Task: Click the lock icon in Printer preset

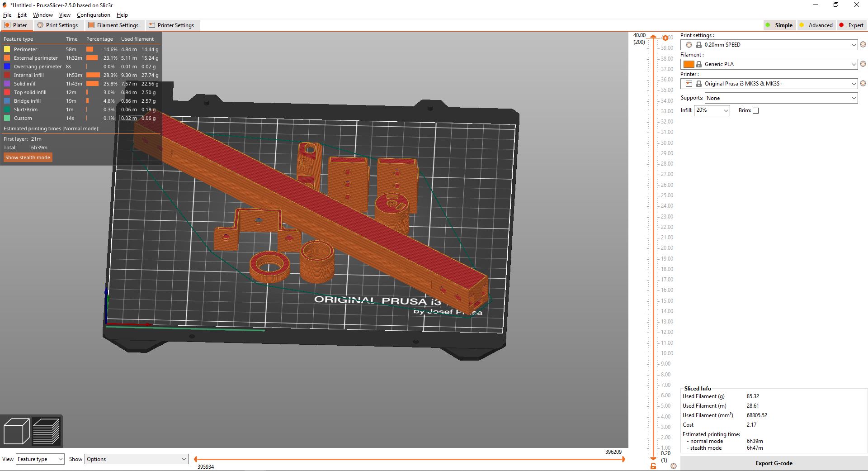Action: (x=699, y=84)
